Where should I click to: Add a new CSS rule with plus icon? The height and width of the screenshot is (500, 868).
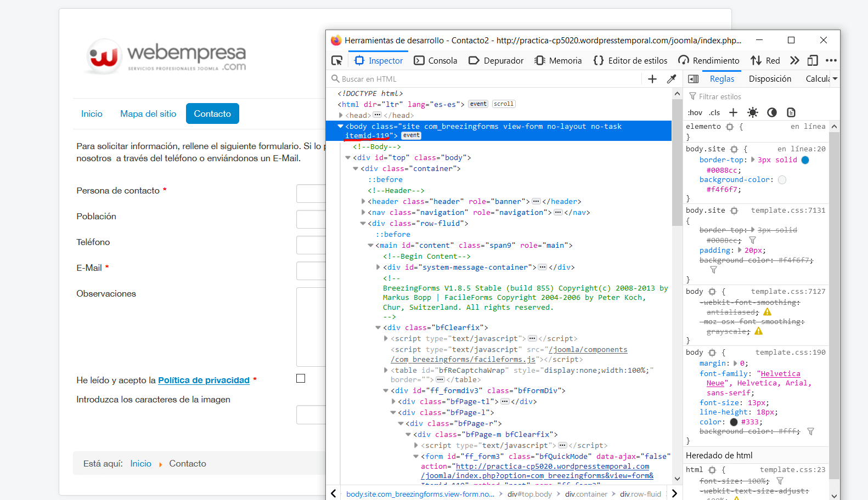pyautogui.click(x=733, y=112)
